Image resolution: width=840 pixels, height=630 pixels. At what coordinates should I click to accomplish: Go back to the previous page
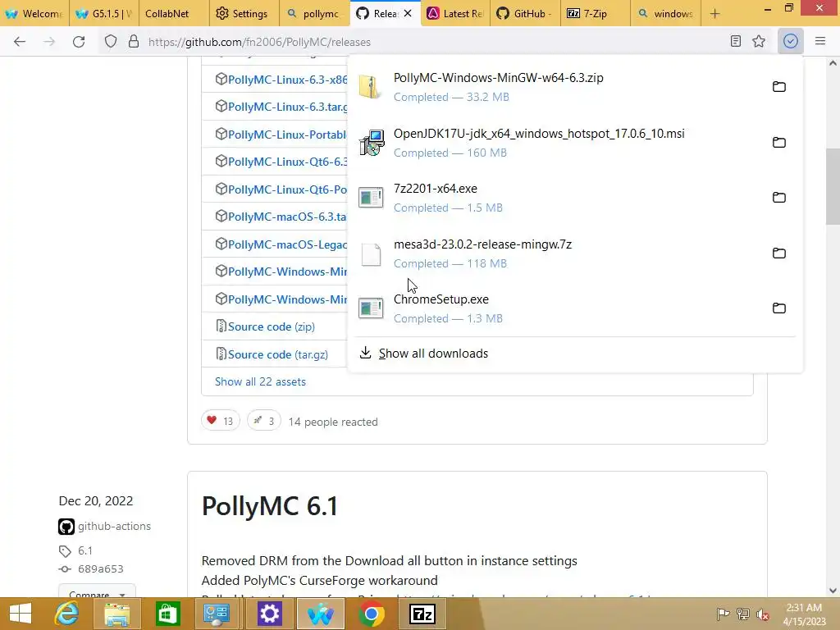(x=20, y=42)
